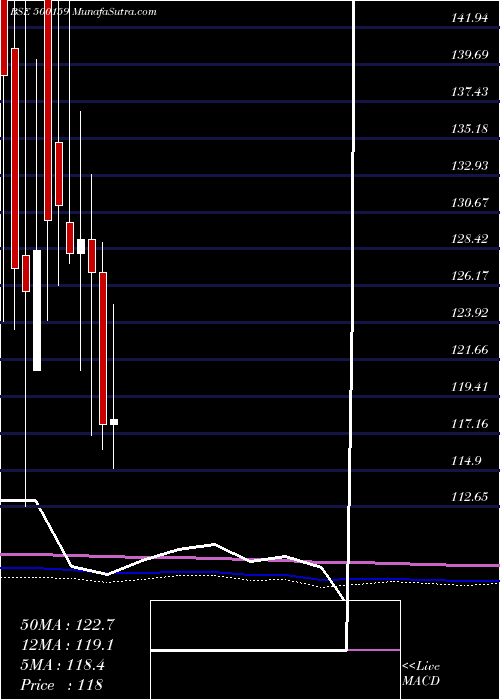Click the 139.69 price axis label

(470, 55)
